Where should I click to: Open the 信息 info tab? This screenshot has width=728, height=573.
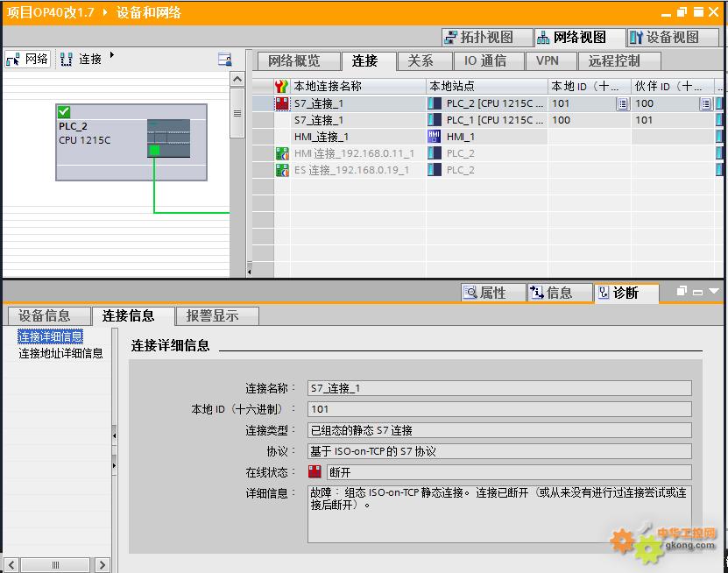click(x=560, y=293)
